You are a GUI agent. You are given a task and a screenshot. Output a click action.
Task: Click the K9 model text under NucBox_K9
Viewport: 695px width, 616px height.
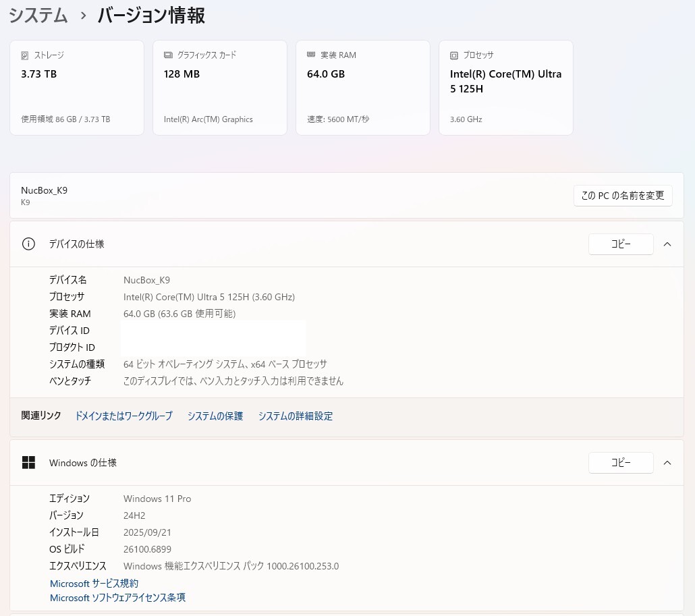(x=25, y=202)
